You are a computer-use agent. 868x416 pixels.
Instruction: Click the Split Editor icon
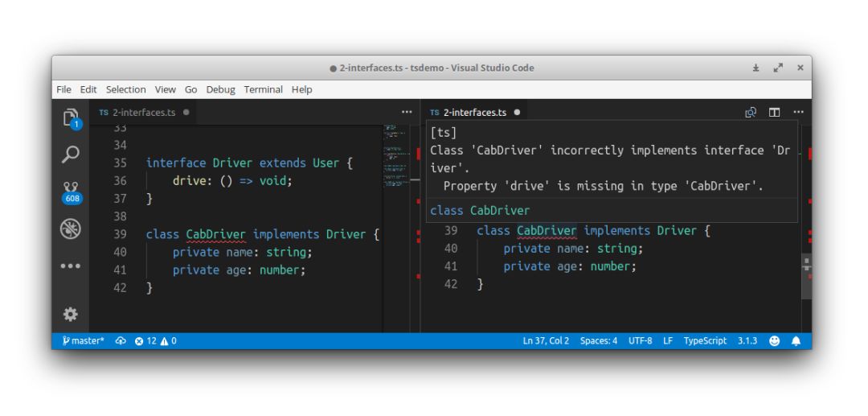coord(774,113)
